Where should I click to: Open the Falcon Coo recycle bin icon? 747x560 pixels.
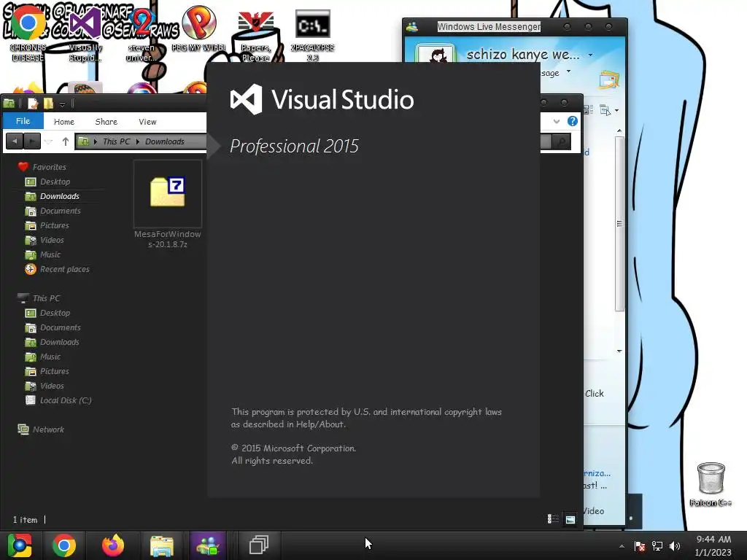point(711,484)
